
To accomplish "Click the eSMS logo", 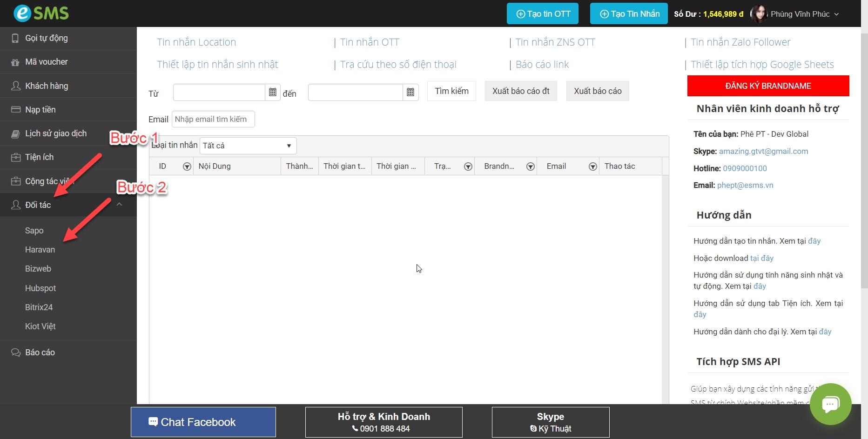I will coord(41,13).
